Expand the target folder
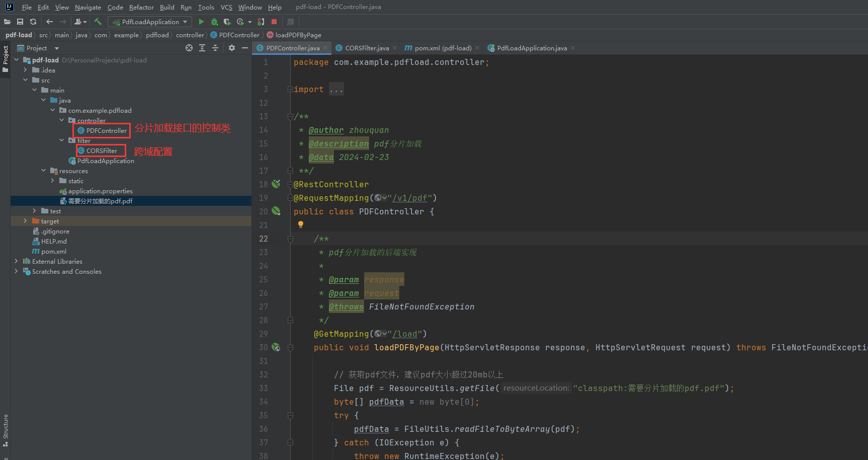Image resolution: width=868 pixels, height=460 pixels. click(25, 221)
